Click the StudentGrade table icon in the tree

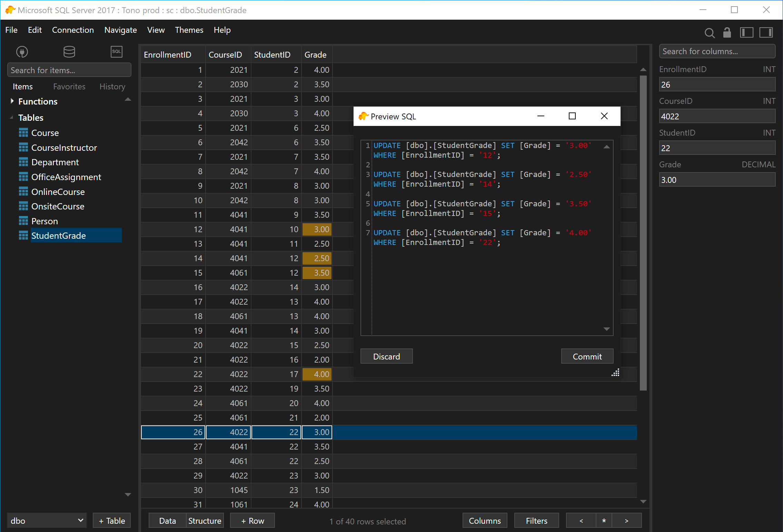pyautogui.click(x=23, y=236)
